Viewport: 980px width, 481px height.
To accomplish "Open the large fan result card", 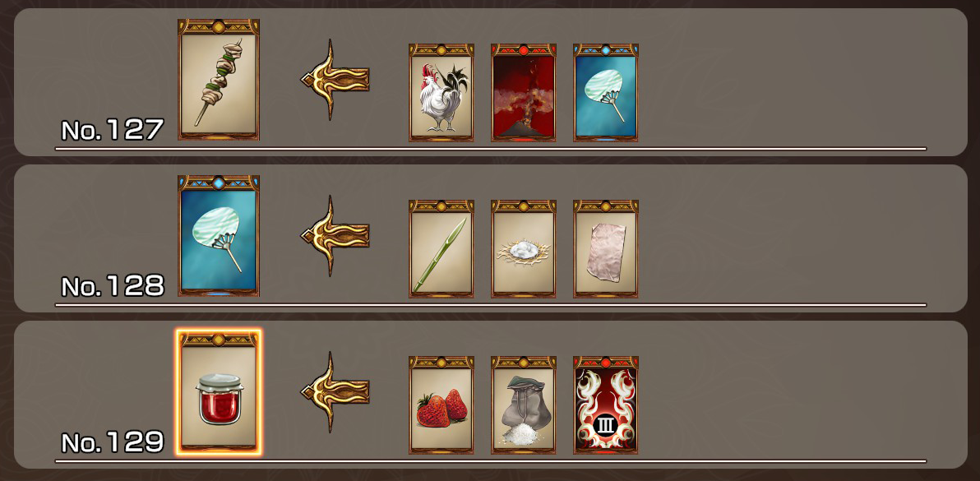I will pyautogui.click(x=219, y=235).
